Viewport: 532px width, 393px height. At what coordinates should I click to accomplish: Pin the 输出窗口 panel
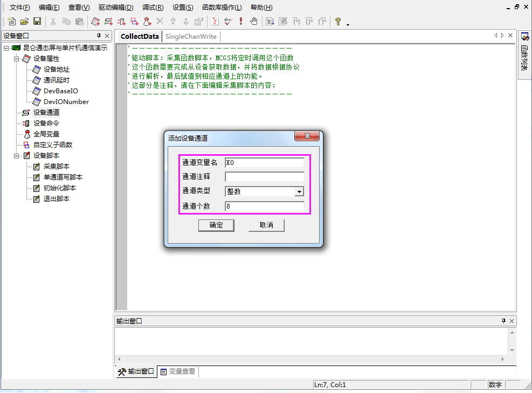pos(503,321)
